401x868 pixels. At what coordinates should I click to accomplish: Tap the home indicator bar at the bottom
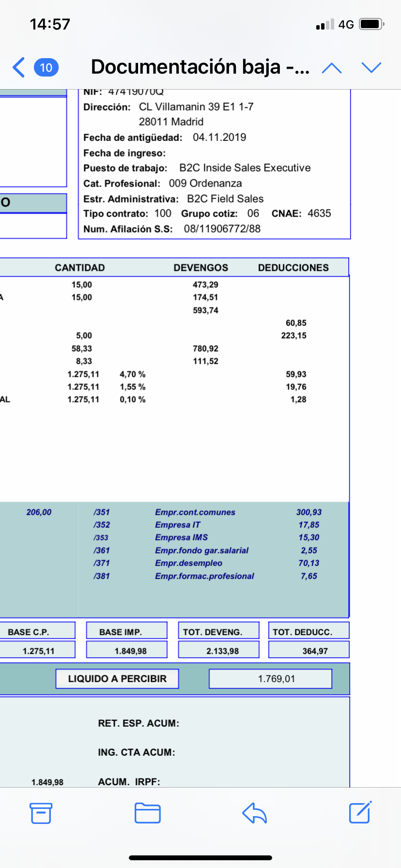point(200,857)
